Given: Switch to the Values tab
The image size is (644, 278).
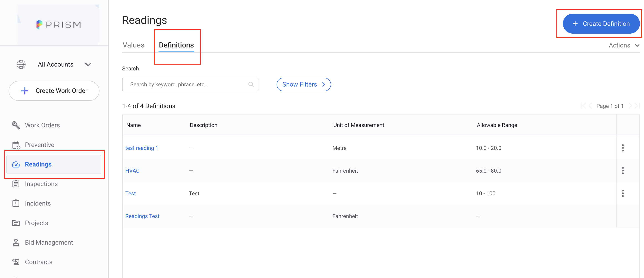Looking at the screenshot, I should click(133, 45).
